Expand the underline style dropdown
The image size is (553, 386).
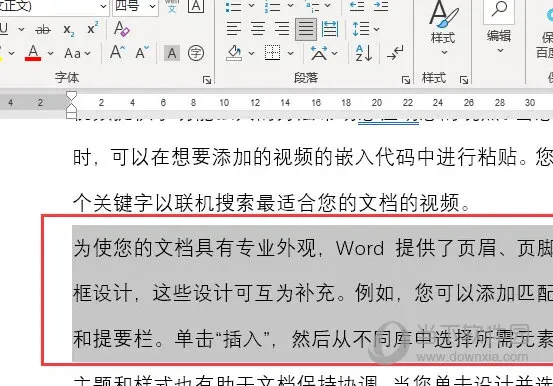click(x=21, y=29)
